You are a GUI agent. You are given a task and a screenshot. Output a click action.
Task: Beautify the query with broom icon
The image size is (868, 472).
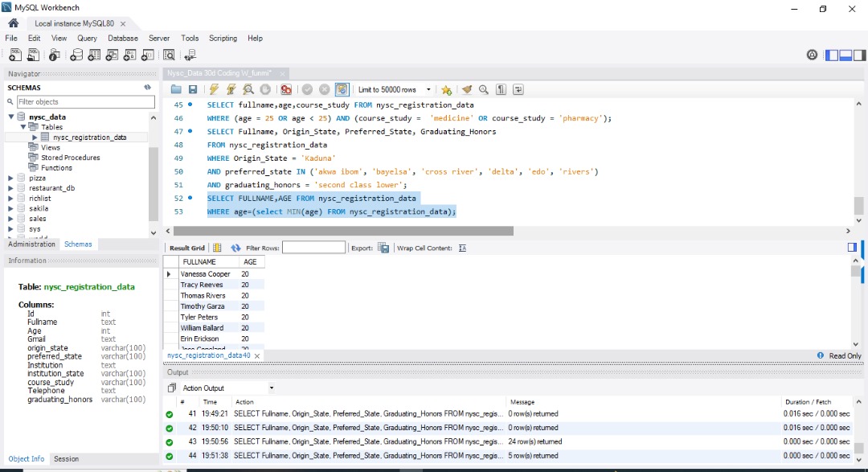pos(467,90)
